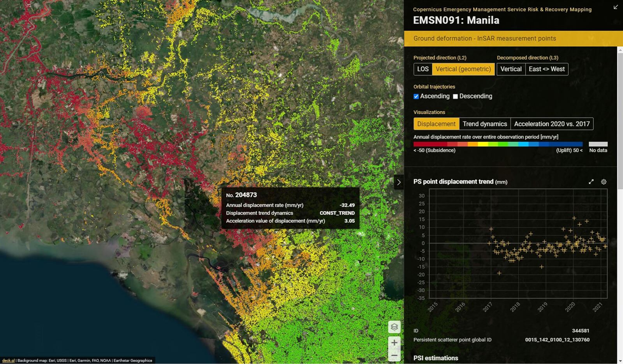
Task: Click acceleration value 3.05
Action: pos(350,221)
